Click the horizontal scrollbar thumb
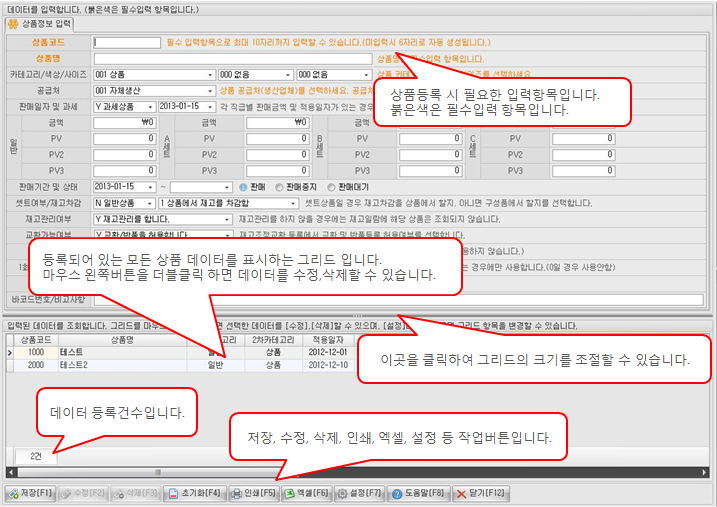717x507 pixels. point(158,472)
